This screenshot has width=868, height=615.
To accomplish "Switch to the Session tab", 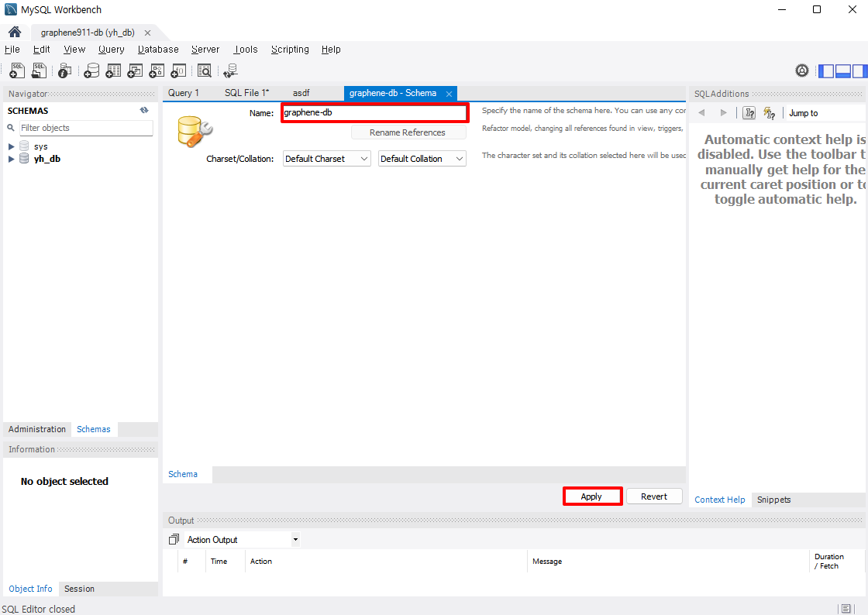I will tap(79, 589).
